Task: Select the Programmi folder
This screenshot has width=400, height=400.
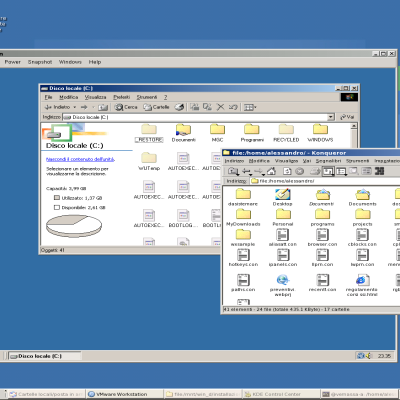Action: pyautogui.click(x=252, y=133)
